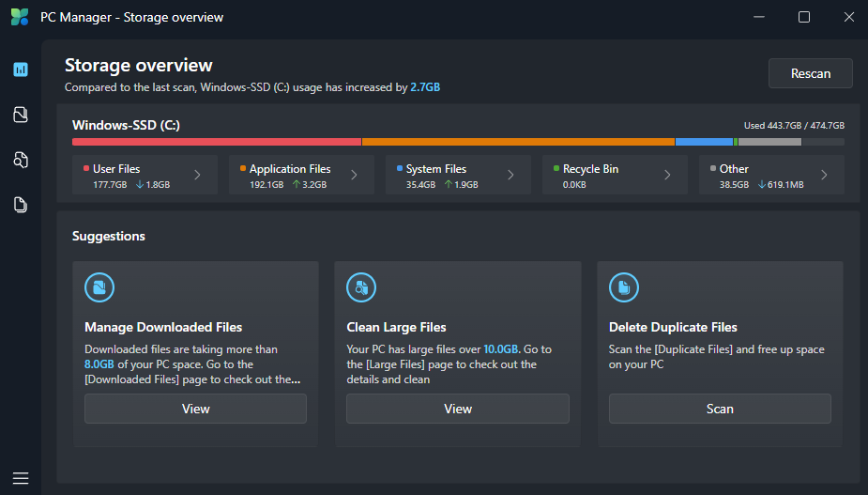The image size is (868, 495).
Task: Open the Downloaded Files sidebar icon
Action: pyautogui.click(x=21, y=115)
